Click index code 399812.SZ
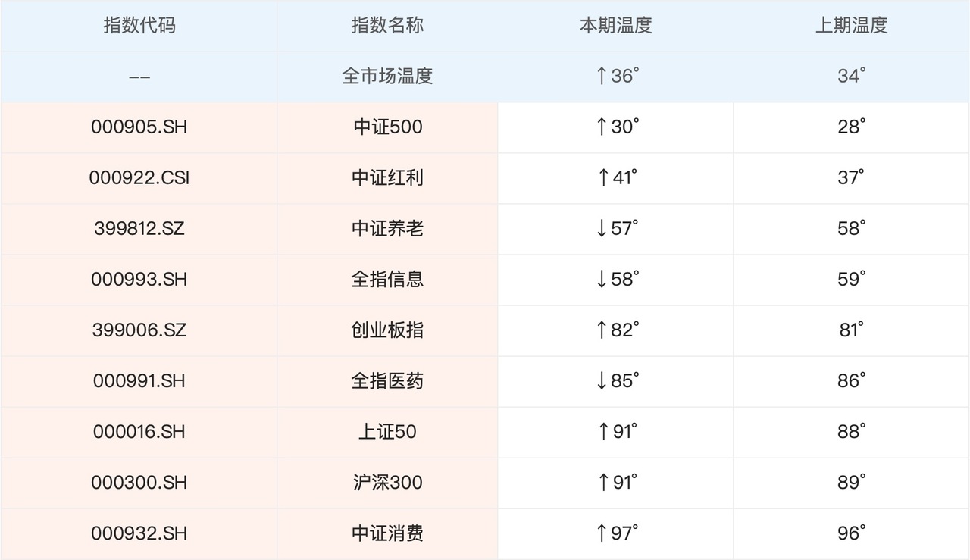The width and height of the screenshot is (970, 560). [x=139, y=228]
